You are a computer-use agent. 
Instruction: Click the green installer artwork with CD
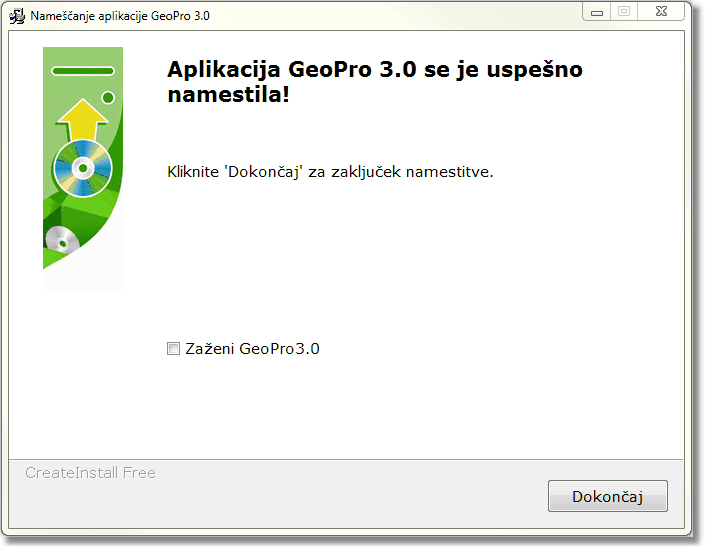[x=83, y=169]
